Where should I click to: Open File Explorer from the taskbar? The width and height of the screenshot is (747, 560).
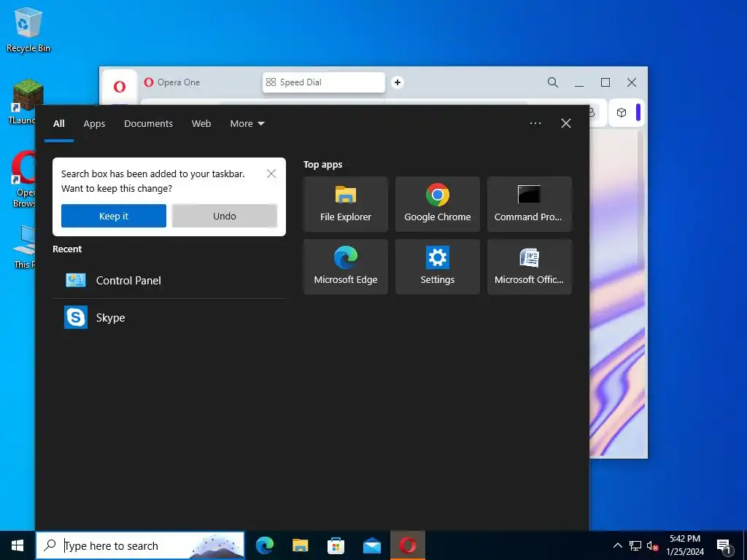pos(300,545)
